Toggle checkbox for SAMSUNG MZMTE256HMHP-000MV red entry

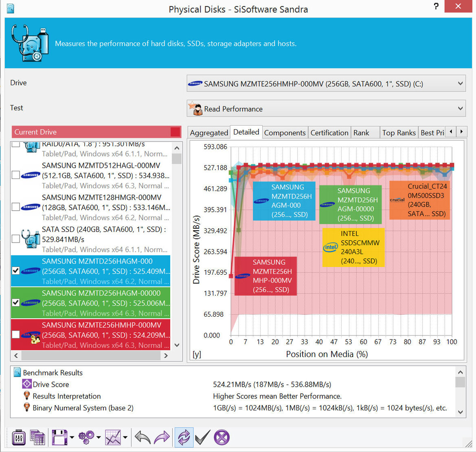[x=15, y=335]
